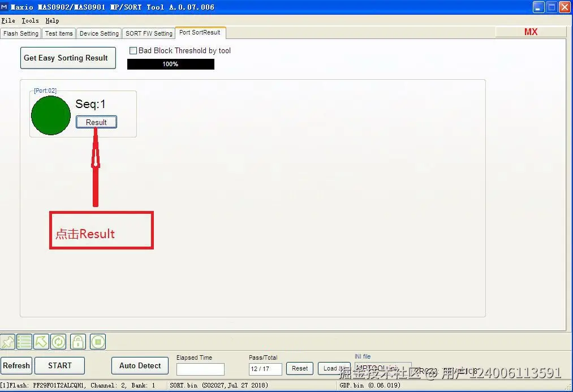Image resolution: width=573 pixels, height=392 pixels.
Task: Click the 100% progress bar
Action: [171, 64]
